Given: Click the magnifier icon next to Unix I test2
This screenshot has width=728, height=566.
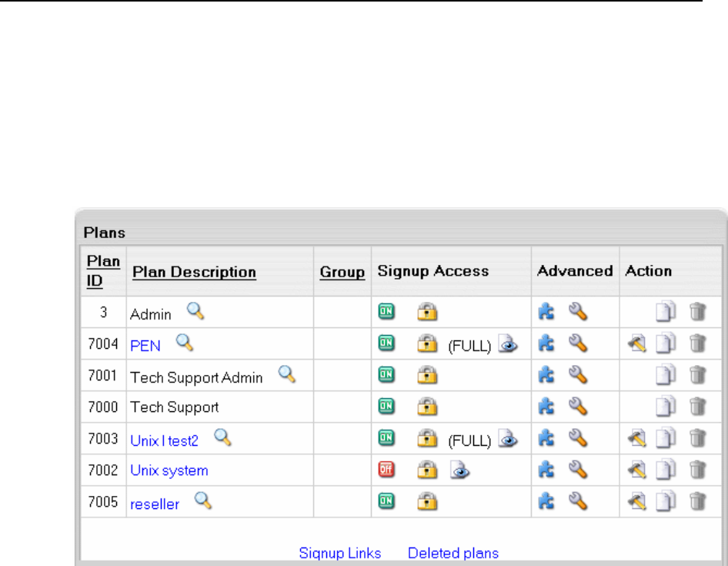Looking at the screenshot, I should coord(222,438).
